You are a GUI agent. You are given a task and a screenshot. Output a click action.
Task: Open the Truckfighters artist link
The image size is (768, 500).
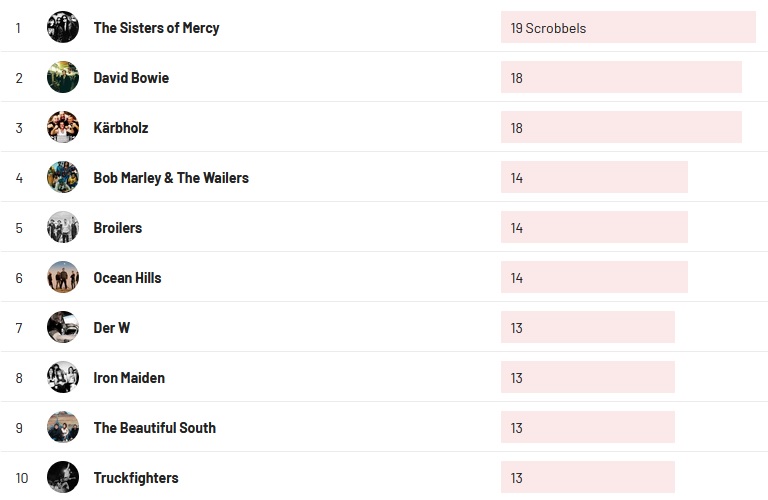(x=136, y=478)
